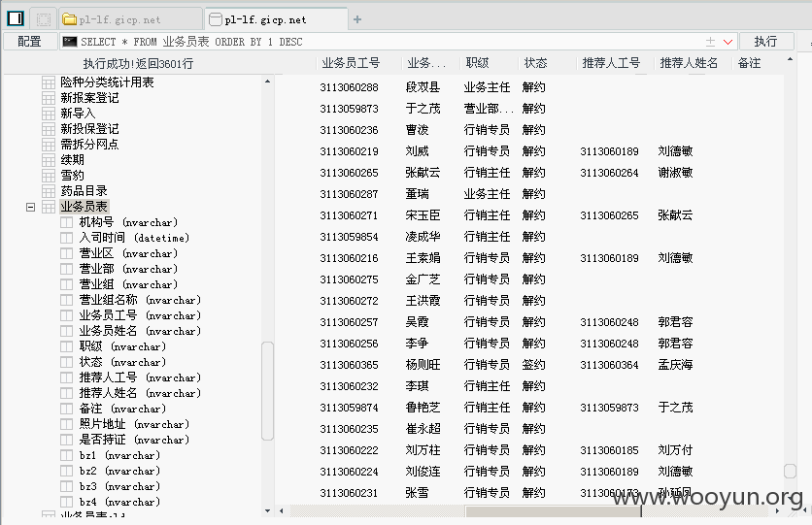
Task: Collapse the 业务员表 tree node
Action: (x=30, y=207)
